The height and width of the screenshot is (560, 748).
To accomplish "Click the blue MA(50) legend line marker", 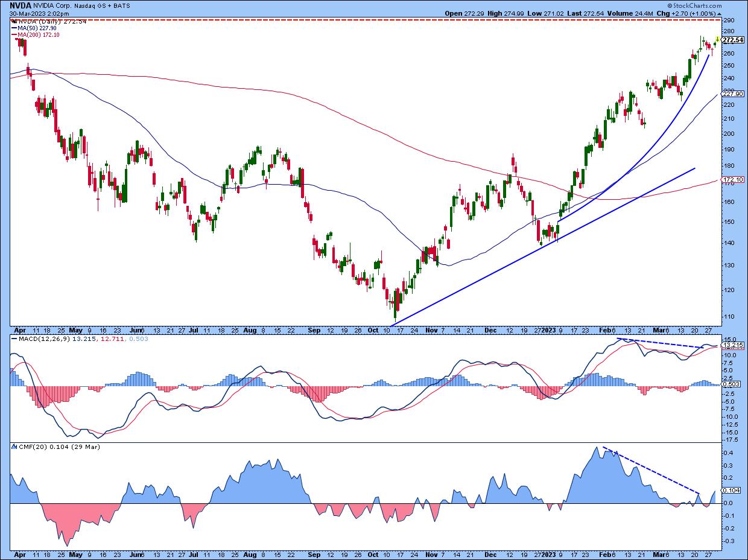I will [x=14, y=28].
